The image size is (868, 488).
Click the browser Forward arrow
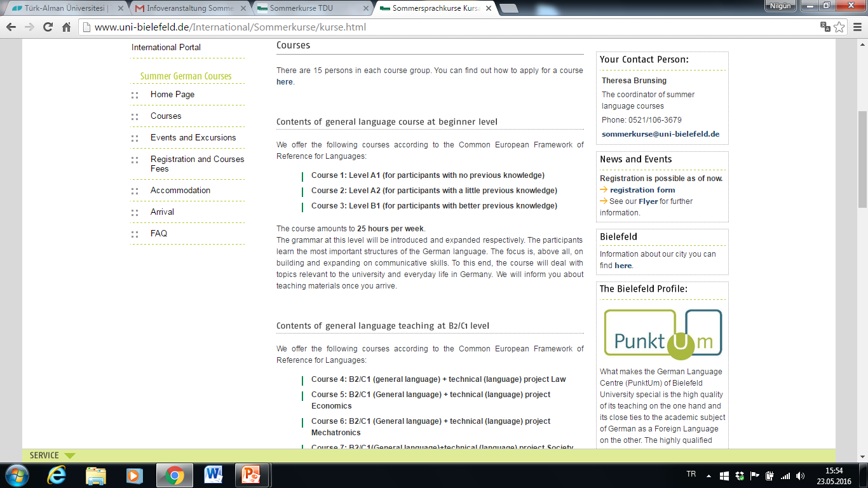[x=29, y=27]
